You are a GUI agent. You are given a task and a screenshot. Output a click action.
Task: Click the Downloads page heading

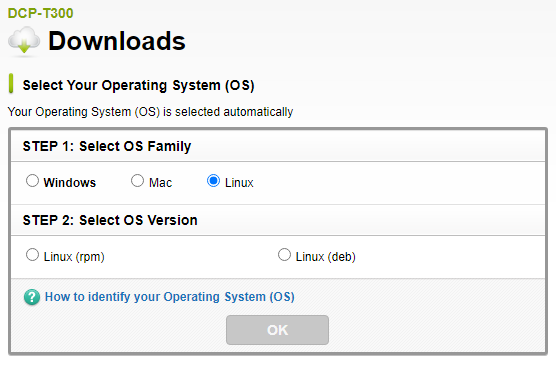pyautogui.click(x=117, y=41)
